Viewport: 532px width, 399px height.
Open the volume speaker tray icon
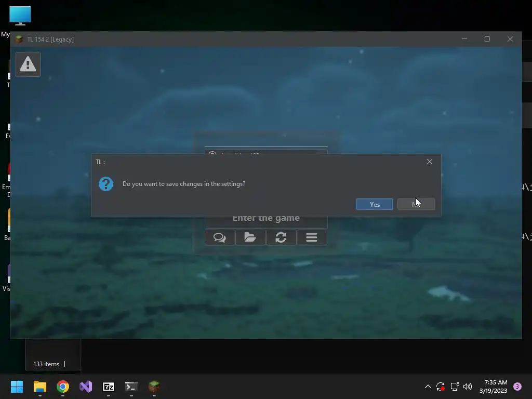[x=468, y=387]
